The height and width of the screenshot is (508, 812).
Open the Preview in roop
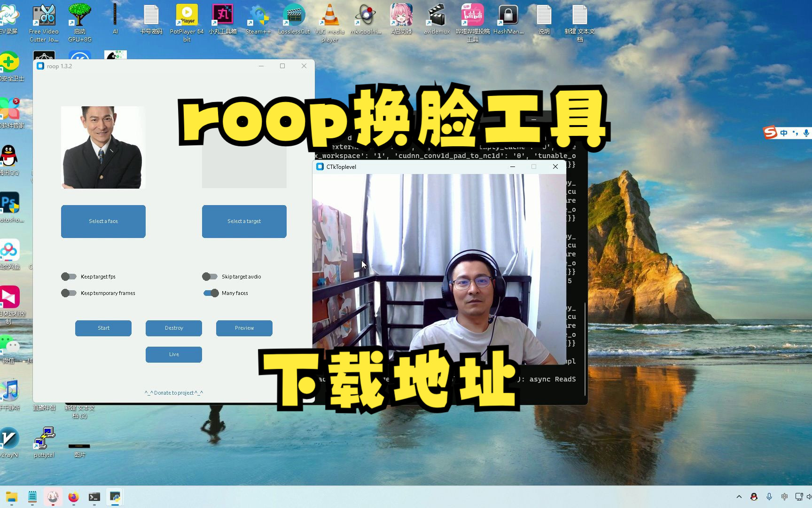[x=244, y=328]
